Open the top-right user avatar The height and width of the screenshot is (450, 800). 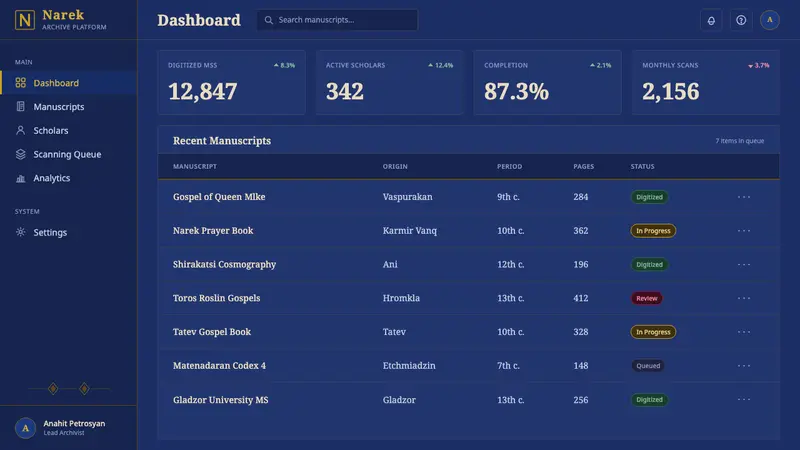pyautogui.click(x=769, y=20)
